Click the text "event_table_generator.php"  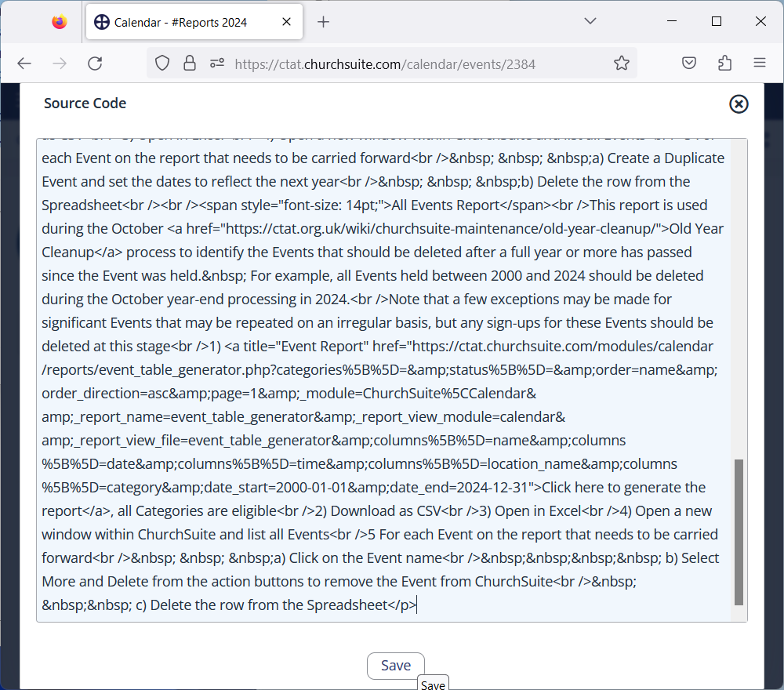[x=186, y=371]
